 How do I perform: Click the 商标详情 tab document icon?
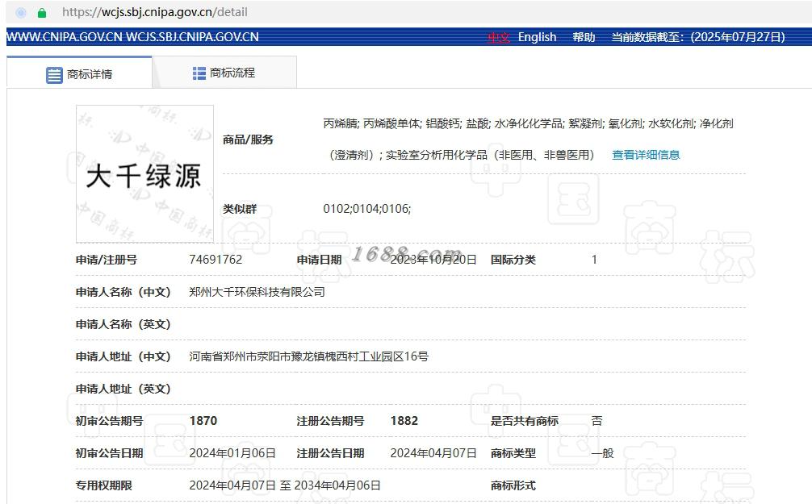pos(54,75)
